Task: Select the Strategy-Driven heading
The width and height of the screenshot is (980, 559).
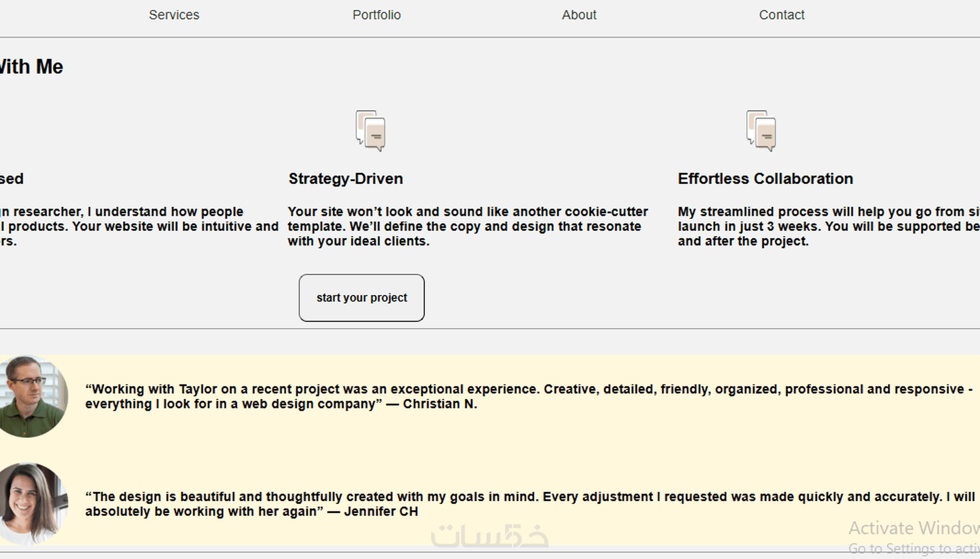Action: 345,179
